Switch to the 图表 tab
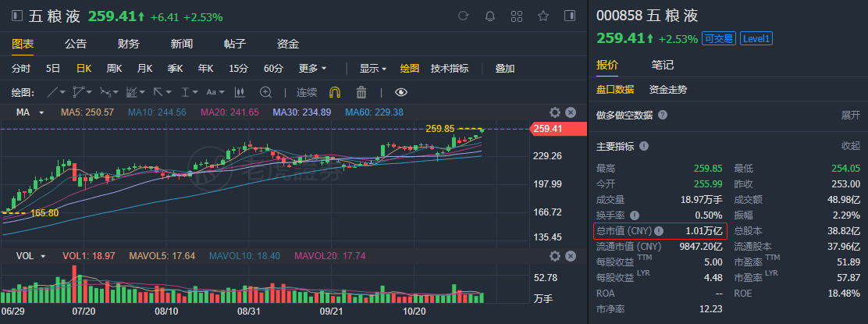868x324 pixels. click(23, 44)
